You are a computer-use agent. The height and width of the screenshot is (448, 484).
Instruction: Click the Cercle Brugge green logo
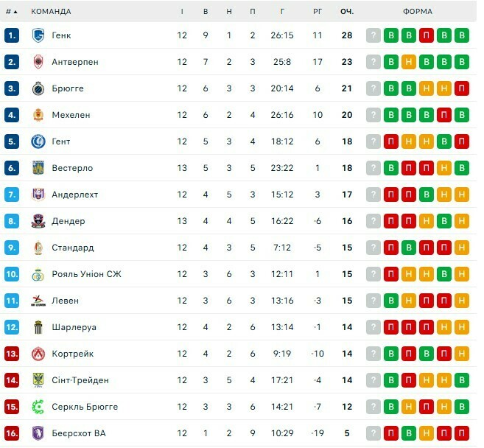[38, 407]
